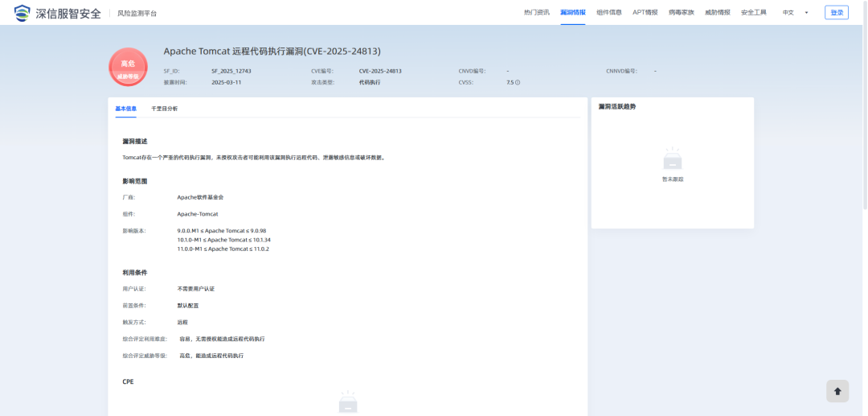The width and height of the screenshot is (868, 416).
Task: Open the 威胁情报 menu
Action: 718,12
